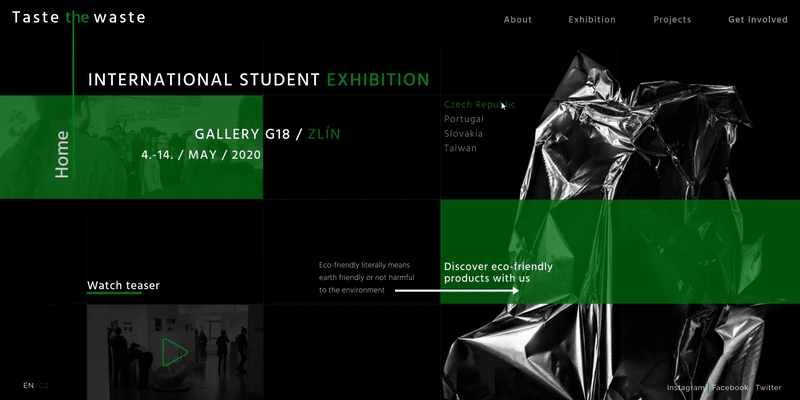800x400 pixels.
Task: Click the vertical Home label
Action: [x=62, y=155]
